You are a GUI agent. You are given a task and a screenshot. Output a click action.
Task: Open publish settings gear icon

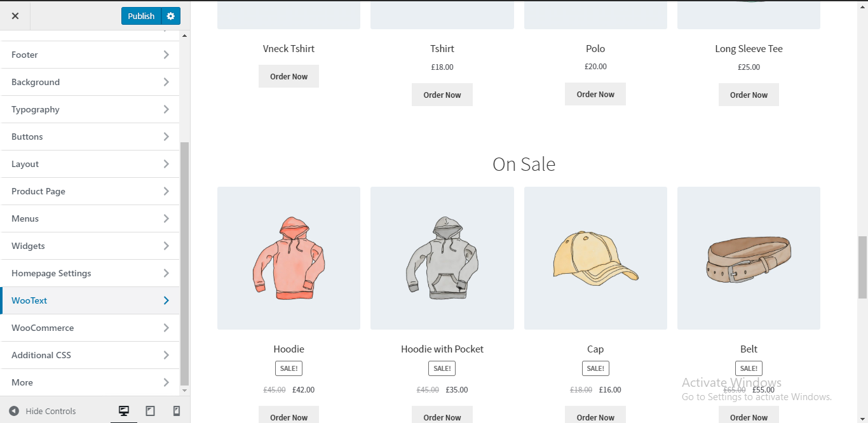pyautogui.click(x=170, y=16)
